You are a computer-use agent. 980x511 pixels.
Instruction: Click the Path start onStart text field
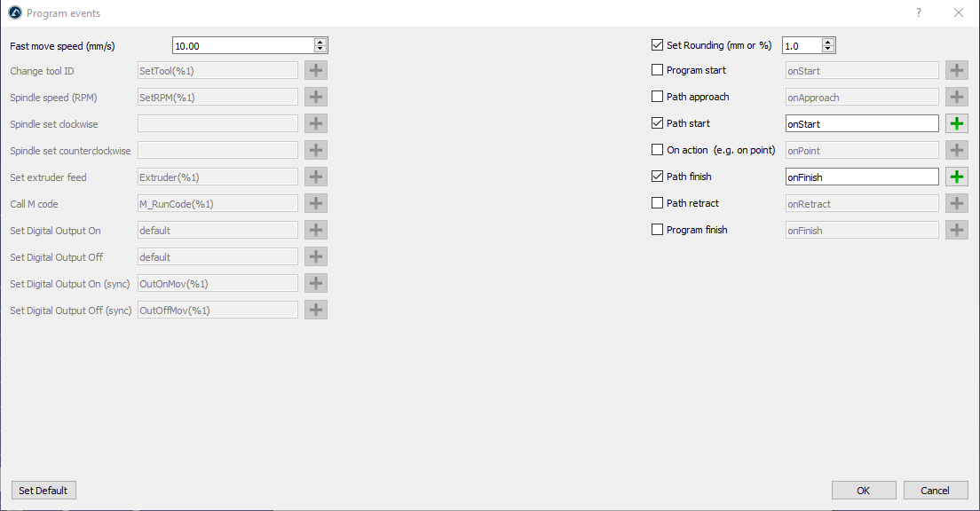coord(861,124)
